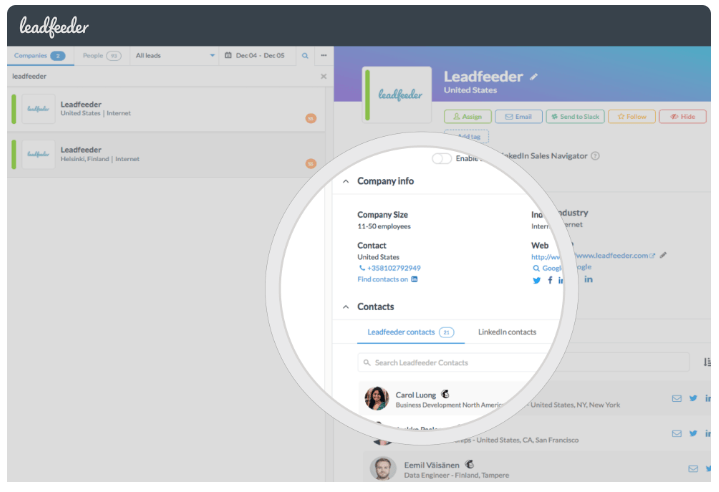Click the 11-50 employees company size text
719x492 pixels.
pyautogui.click(x=384, y=226)
